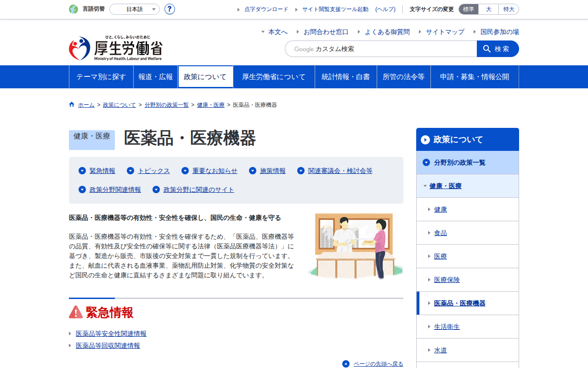Open the 医療 sidebar item

pos(468,256)
